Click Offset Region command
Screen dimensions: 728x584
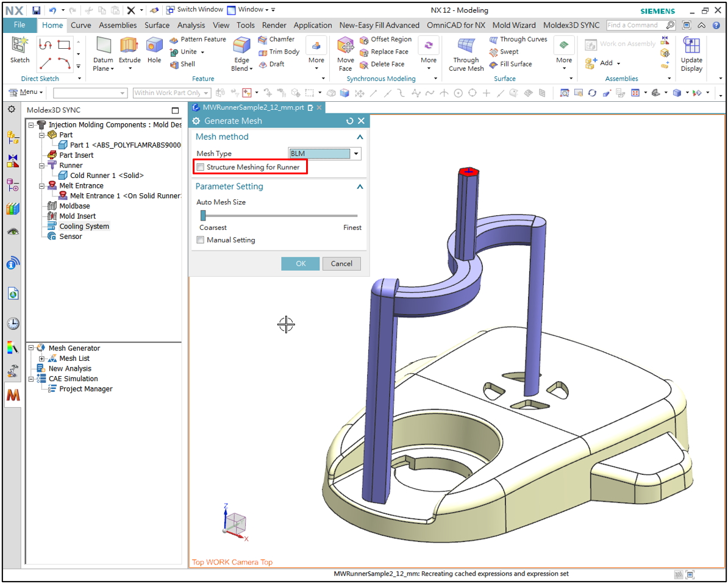386,40
